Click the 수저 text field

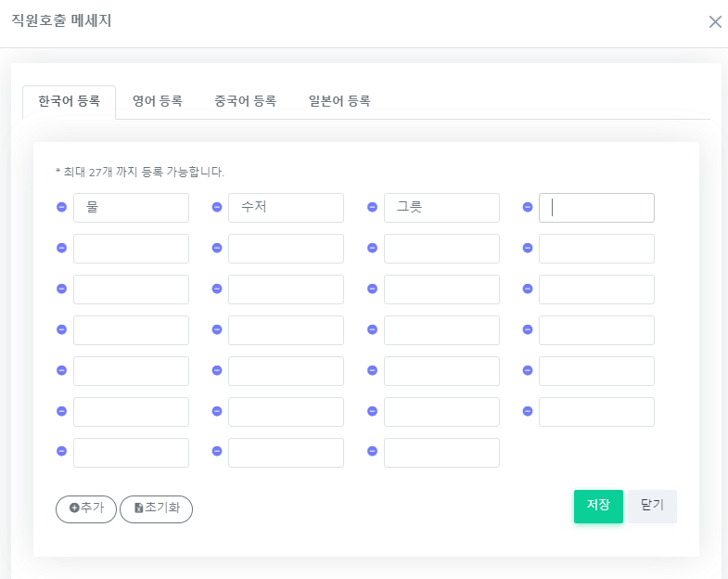coord(286,208)
